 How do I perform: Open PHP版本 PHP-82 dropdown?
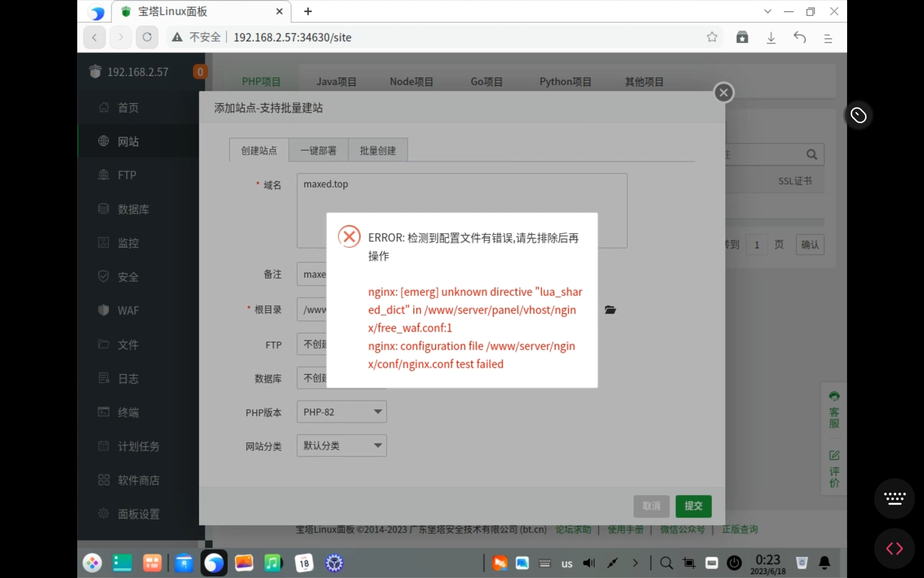tap(342, 412)
